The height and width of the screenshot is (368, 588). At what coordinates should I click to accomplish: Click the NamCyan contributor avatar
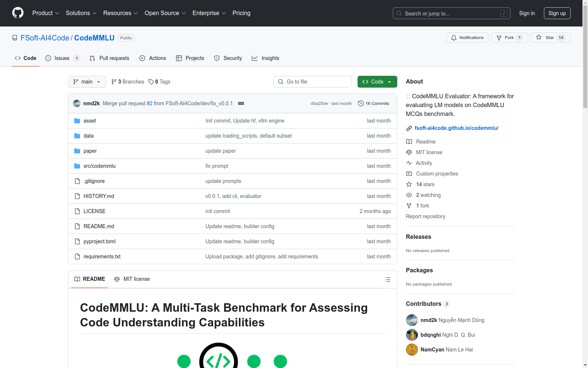pos(412,350)
